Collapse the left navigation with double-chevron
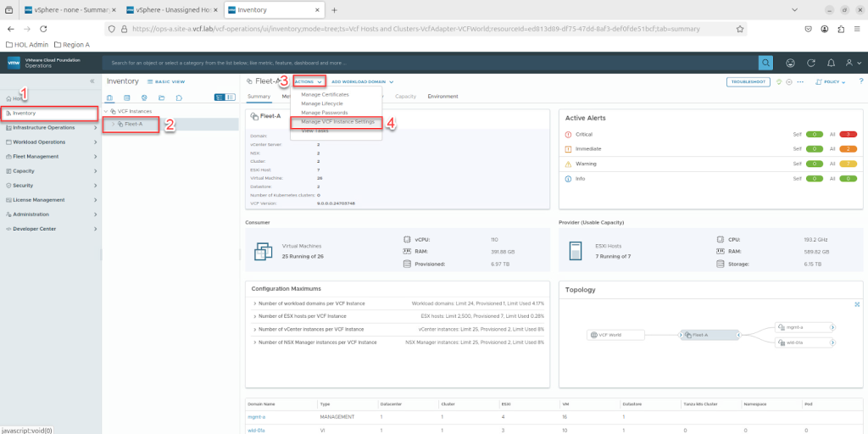 92,81
